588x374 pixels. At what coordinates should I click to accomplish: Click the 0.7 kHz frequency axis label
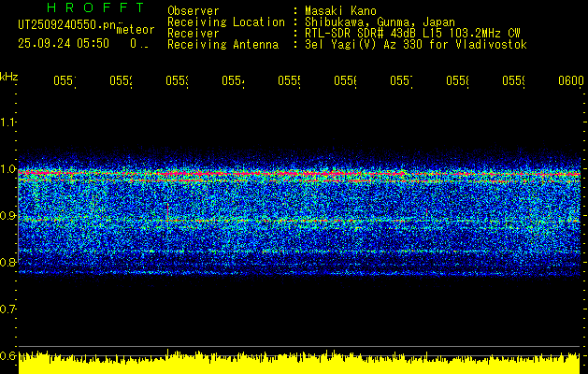(x=7, y=309)
